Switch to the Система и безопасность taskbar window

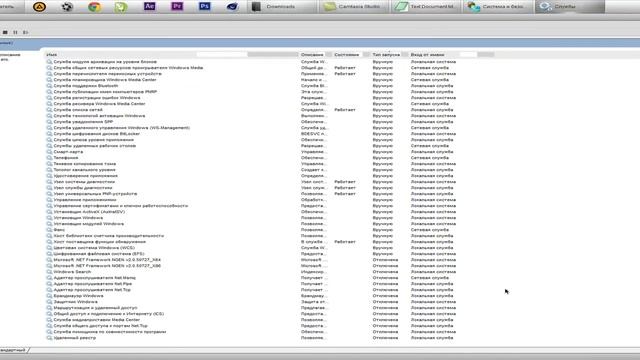tap(498, 7)
